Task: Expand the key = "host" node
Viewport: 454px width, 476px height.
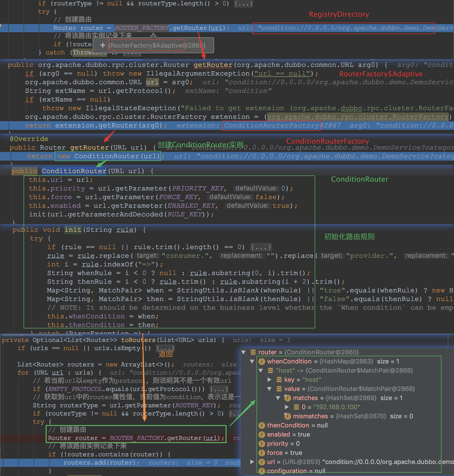Action: (x=269, y=380)
